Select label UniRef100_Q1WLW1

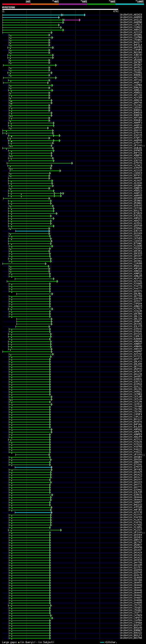(x=131, y=148)
